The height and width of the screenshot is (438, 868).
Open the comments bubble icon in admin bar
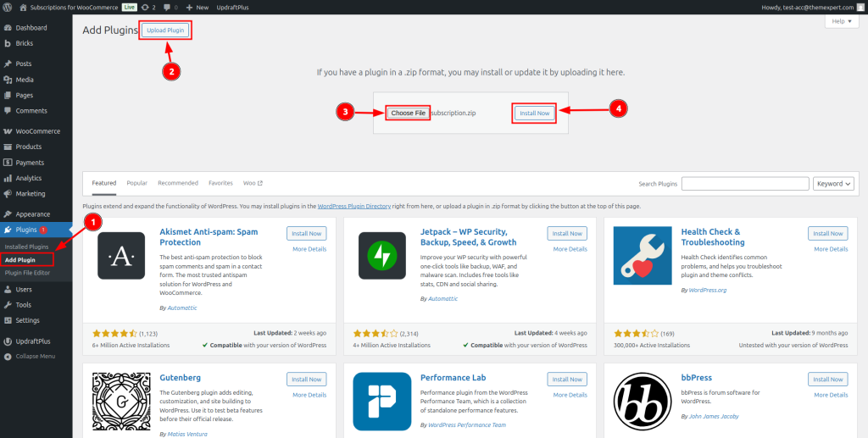point(167,8)
